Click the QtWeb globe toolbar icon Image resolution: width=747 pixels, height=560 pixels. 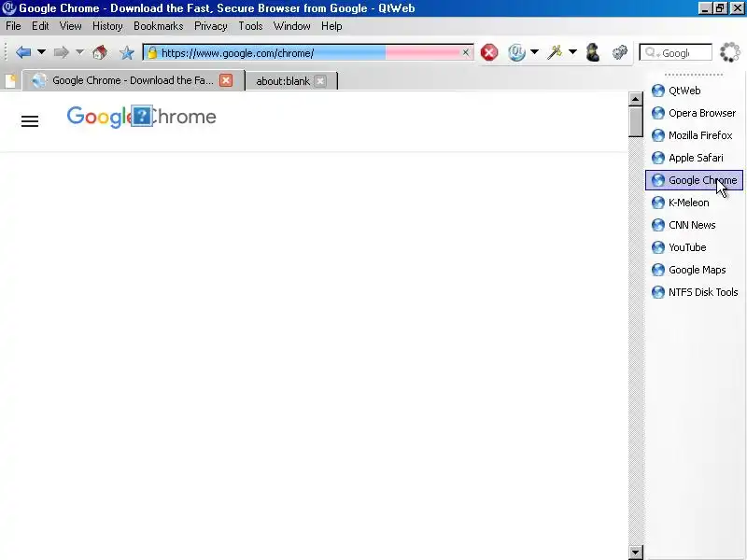pos(516,52)
